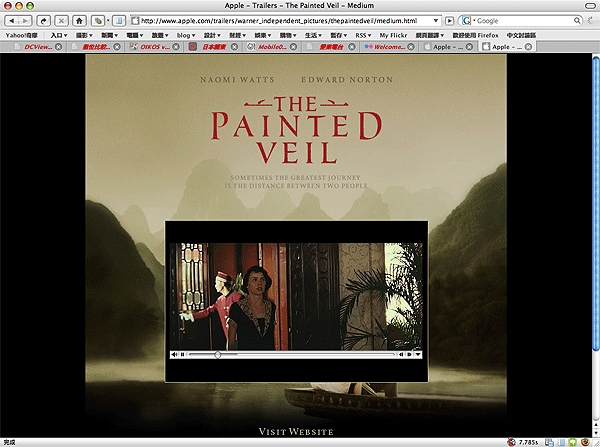Expand the blog bookmark folder
600x447 pixels.
click(x=186, y=35)
